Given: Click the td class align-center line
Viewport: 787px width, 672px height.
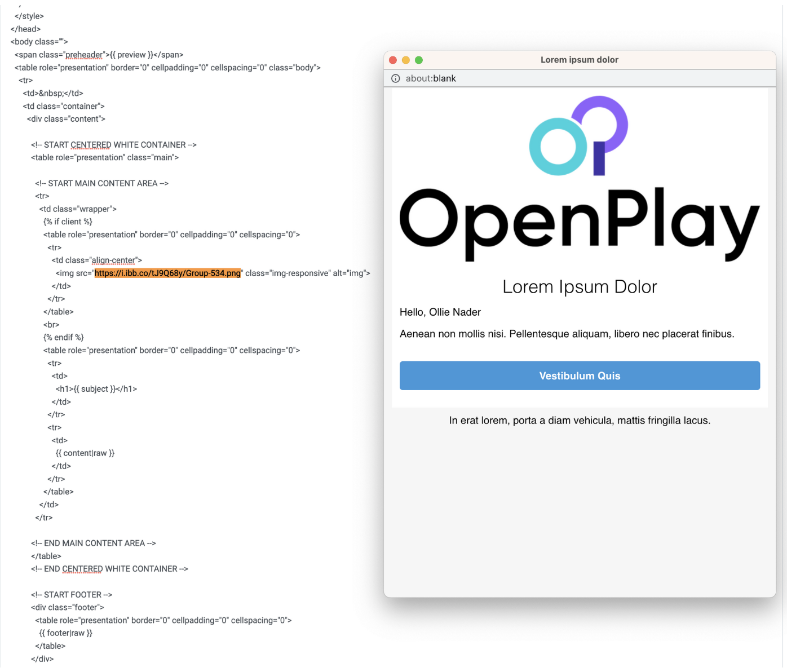Looking at the screenshot, I should coord(97,260).
